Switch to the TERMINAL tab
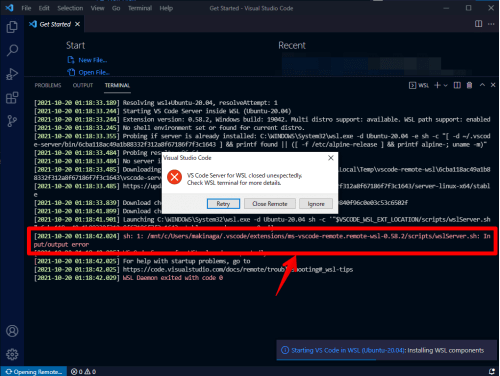This screenshot has height=376, width=500. (x=117, y=85)
